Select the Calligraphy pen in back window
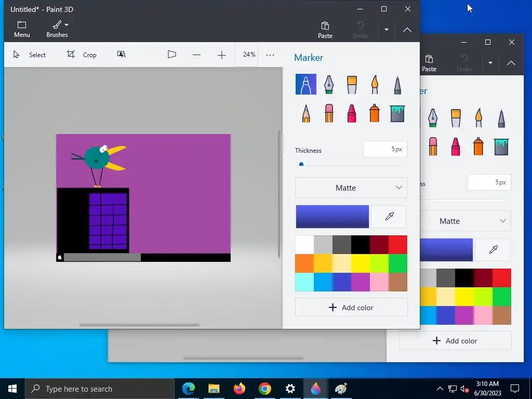This screenshot has width=532, height=399. [433, 117]
